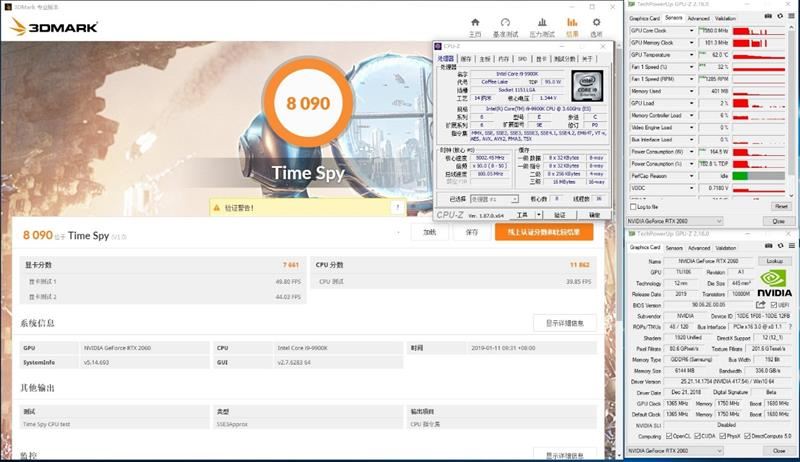
Task: Open the GPU selection dropdown in Sensors window
Action: (x=674, y=221)
